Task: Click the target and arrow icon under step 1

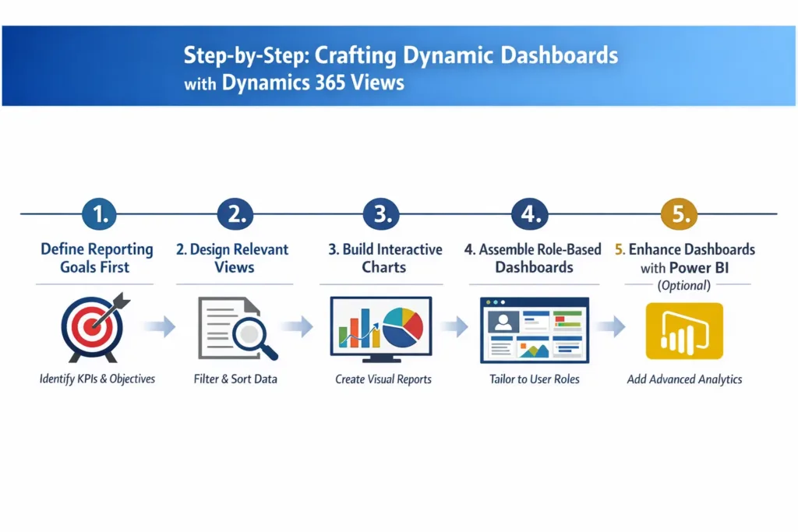Action: click(x=94, y=328)
